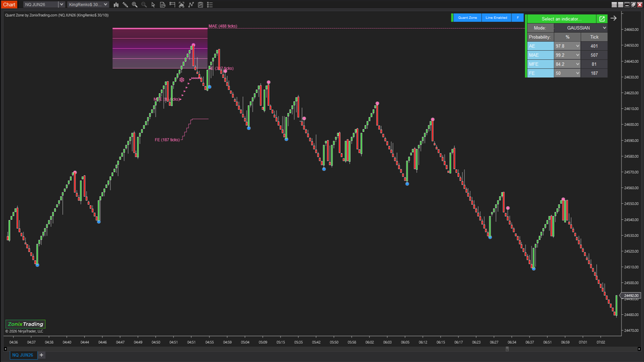644x362 pixels.
Task: Click the pop-out icon beside Select an indicator
Action: click(602, 19)
